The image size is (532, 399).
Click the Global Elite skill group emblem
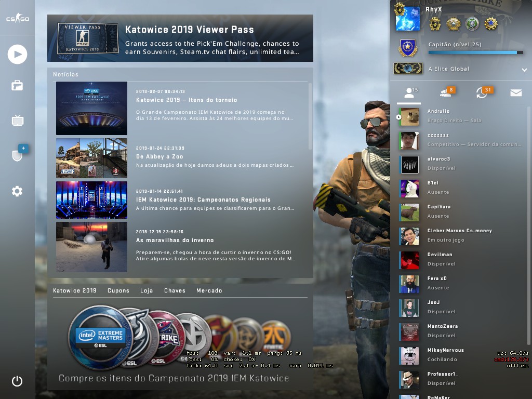click(x=408, y=69)
